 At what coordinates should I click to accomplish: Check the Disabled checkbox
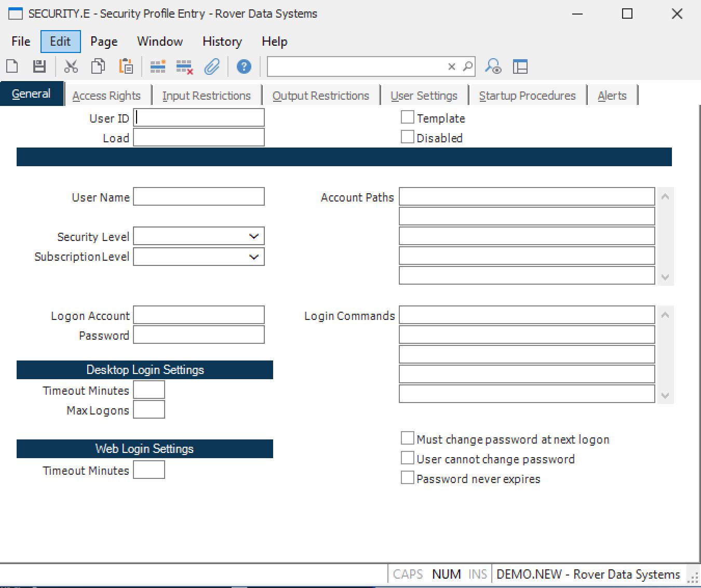(408, 138)
